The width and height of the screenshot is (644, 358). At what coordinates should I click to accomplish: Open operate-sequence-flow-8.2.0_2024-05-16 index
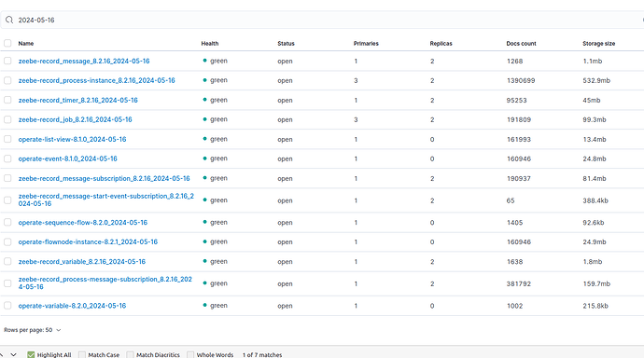pyautogui.click(x=82, y=223)
